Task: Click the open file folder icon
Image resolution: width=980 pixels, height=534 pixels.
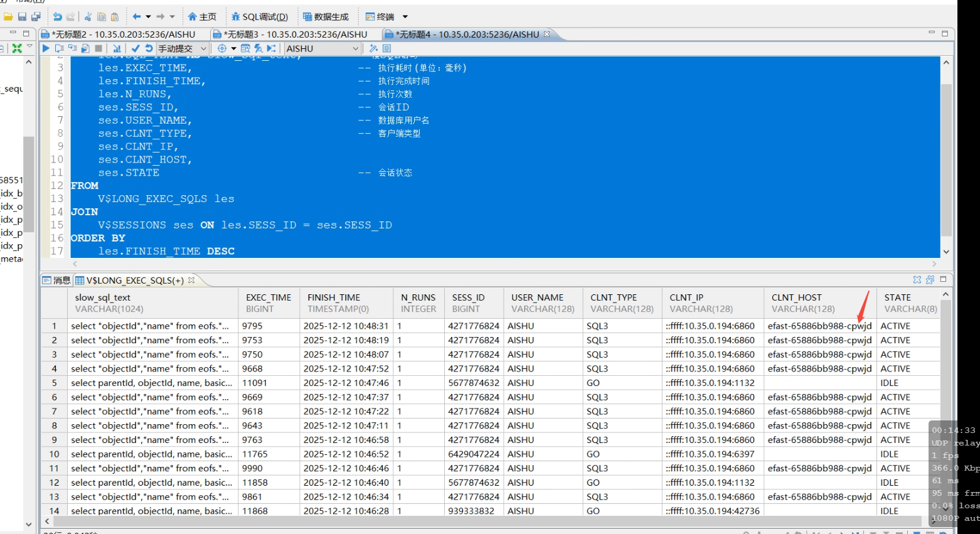Action: click(x=8, y=17)
